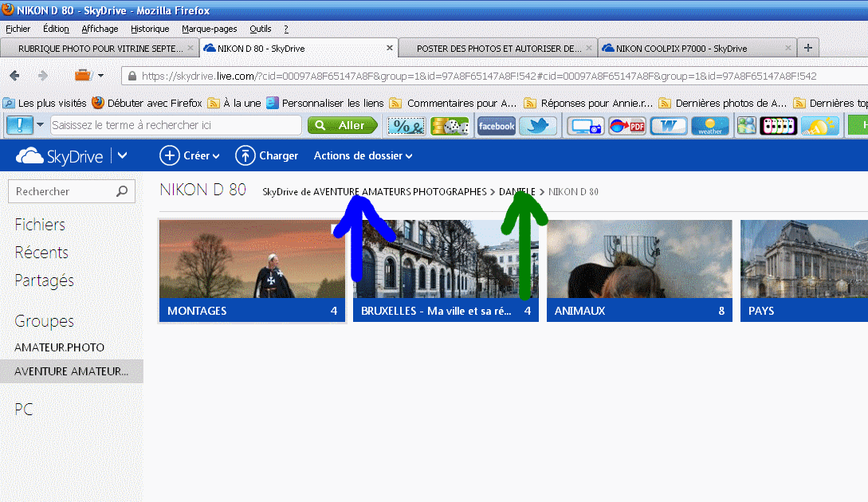The width and height of the screenshot is (868, 502).
Task: Open Dernières photos de A... bookmark
Action: (x=723, y=103)
